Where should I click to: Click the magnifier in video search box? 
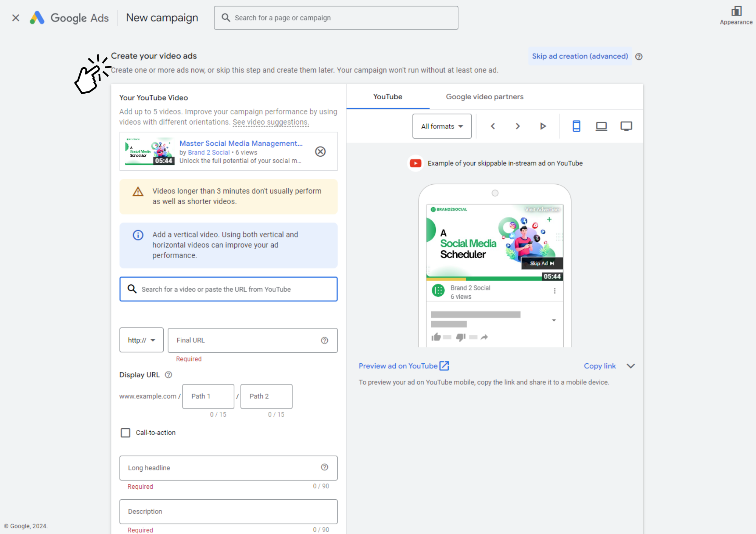(x=132, y=289)
